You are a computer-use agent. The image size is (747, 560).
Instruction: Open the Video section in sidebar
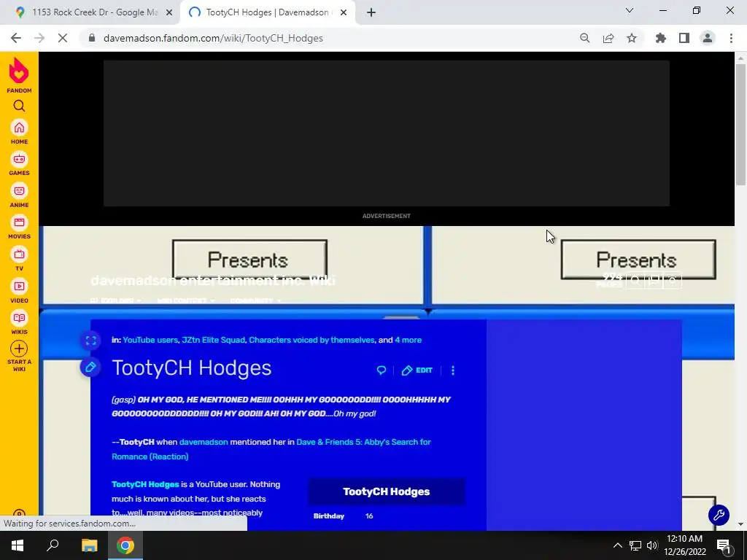[x=19, y=290]
